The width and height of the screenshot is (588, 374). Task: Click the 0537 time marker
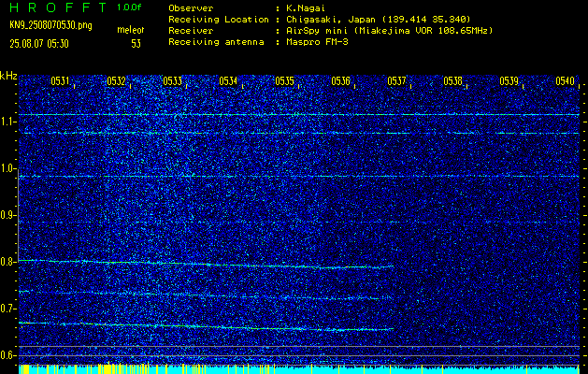(396, 81)
